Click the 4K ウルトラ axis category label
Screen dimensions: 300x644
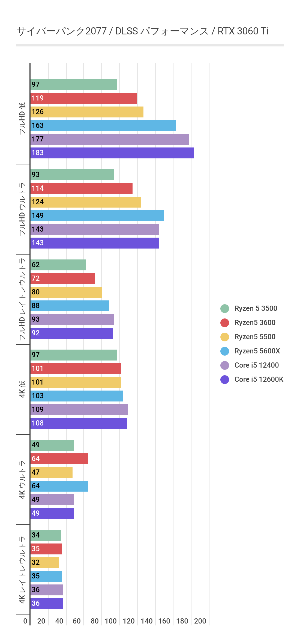pos(22,480)
